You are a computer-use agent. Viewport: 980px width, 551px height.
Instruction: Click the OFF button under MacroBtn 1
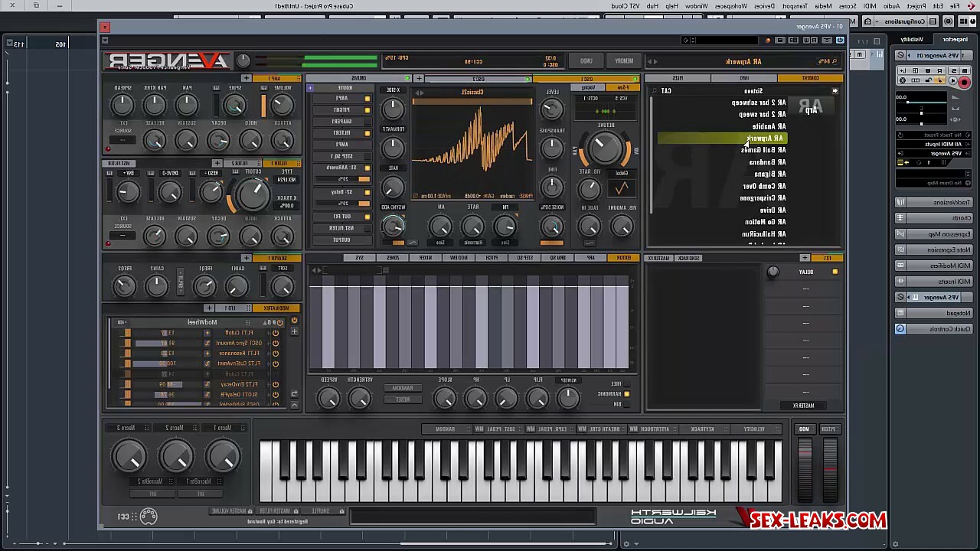click(201, 494)
